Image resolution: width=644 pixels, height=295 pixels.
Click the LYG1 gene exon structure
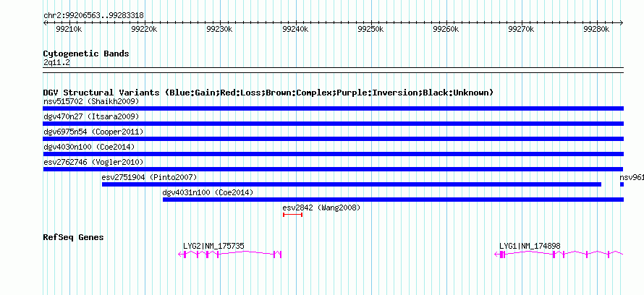pyautogui.click(x=559, y=255)
